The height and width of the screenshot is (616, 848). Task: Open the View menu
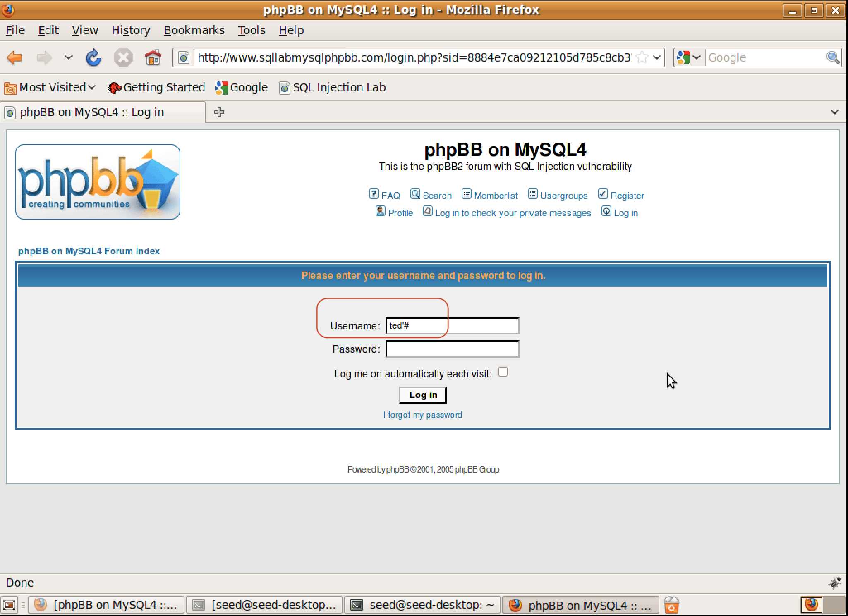pos(85,30)
